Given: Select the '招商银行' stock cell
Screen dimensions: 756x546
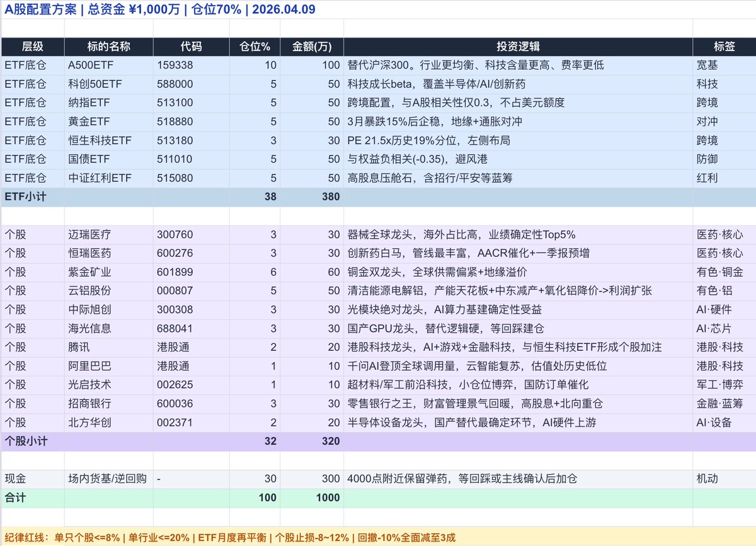Looking at the screenshot, I should pos(108,404).
